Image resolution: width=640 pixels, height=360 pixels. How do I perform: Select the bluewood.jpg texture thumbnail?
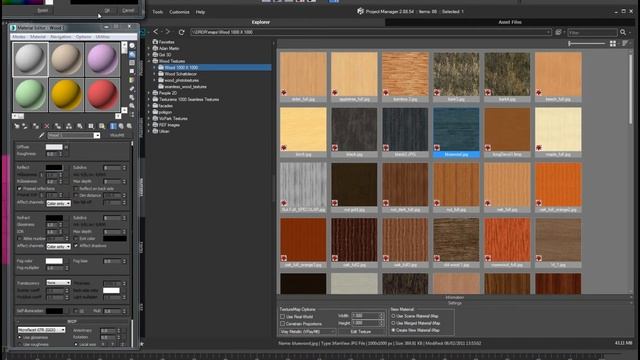click(x=456, y=132)
